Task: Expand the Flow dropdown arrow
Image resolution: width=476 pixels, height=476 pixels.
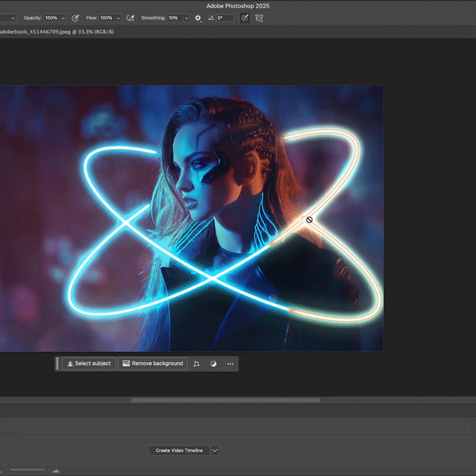Action: [118, 18]
